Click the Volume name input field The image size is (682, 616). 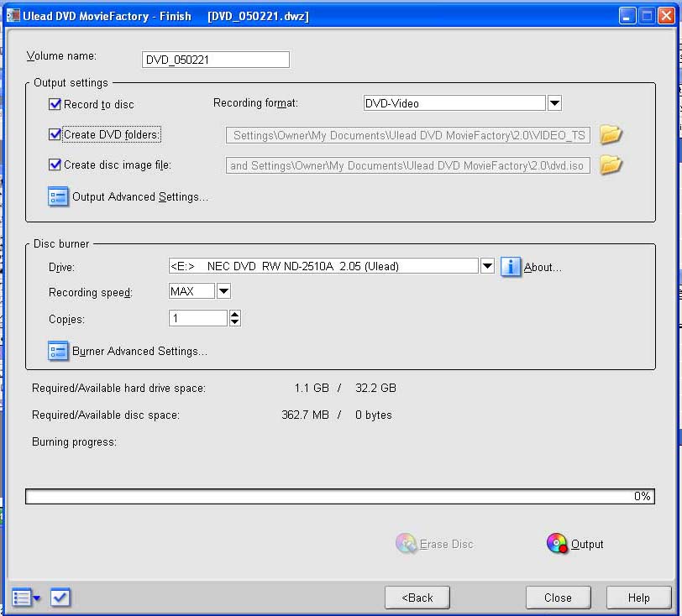tap(216, 60)
